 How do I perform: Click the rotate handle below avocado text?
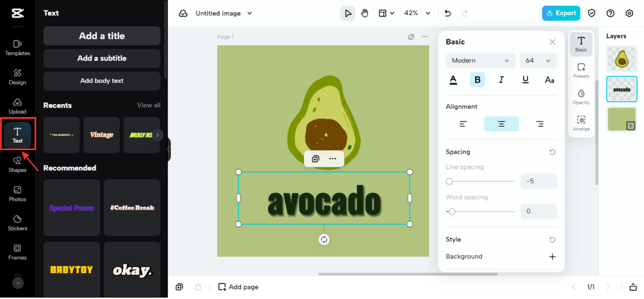click(x=324, y=240)
